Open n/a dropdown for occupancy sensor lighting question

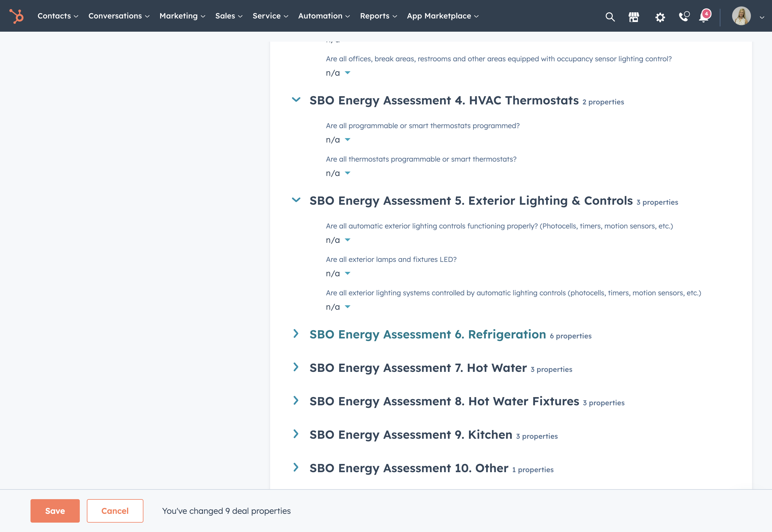point(338,73)
